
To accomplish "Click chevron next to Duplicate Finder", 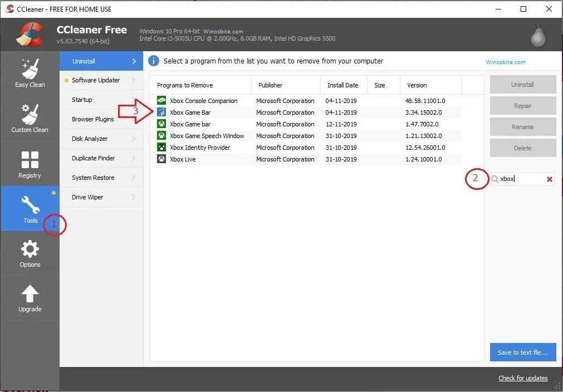I will [x=134, y=158].
